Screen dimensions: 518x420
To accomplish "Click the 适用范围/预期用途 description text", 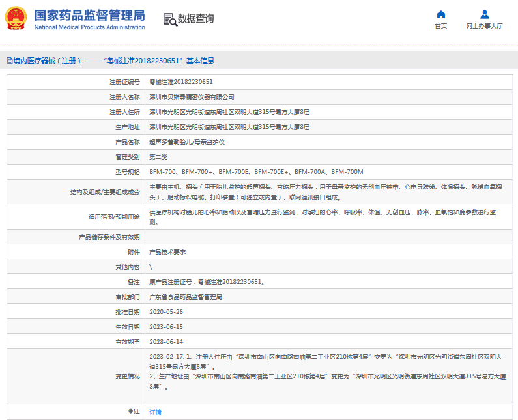I will pos(323,217).
